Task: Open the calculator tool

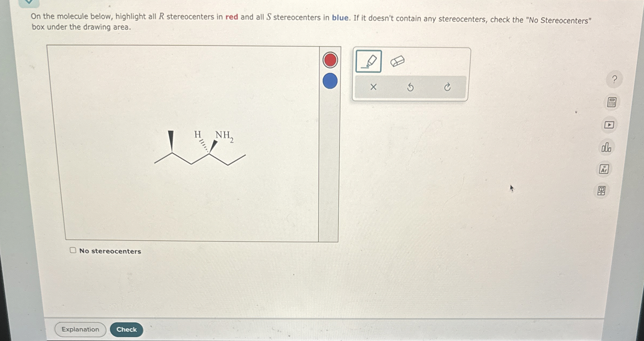Action: coord(611,102)
